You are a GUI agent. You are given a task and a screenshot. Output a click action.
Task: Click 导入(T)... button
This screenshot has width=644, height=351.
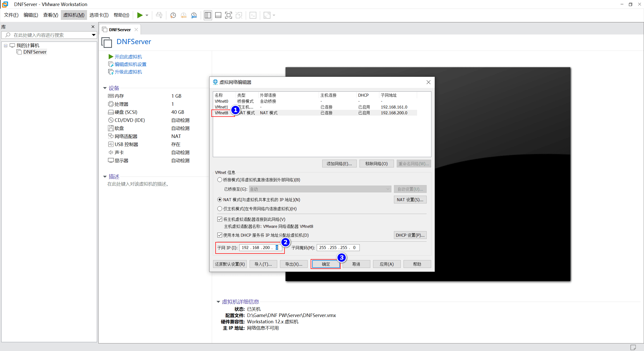(263, 264)
